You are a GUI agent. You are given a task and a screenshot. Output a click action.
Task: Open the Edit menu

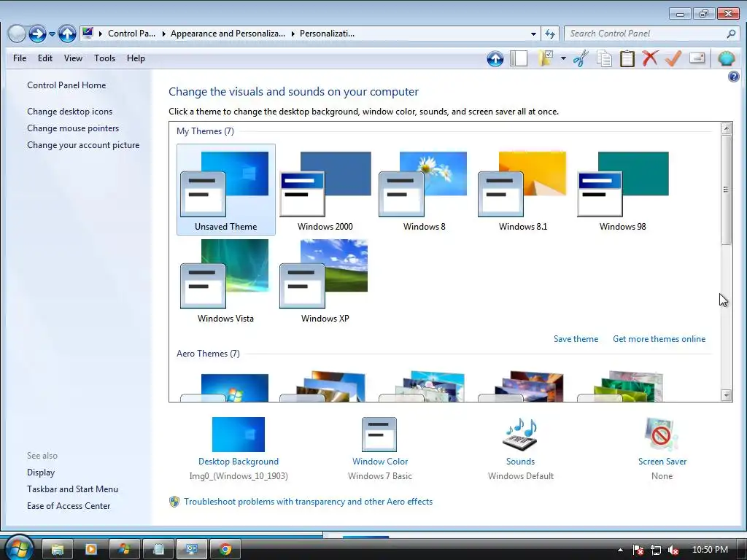pos(44,58)
